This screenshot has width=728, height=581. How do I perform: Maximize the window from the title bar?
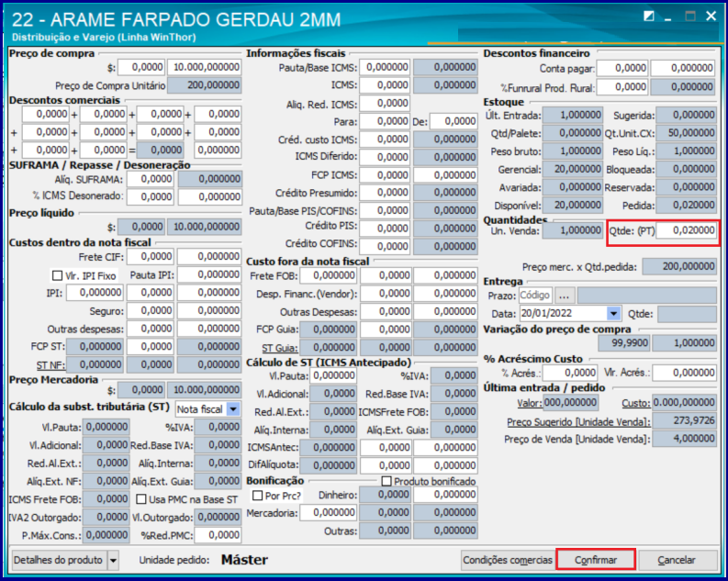pyautogui.click(x=690, y=17)
